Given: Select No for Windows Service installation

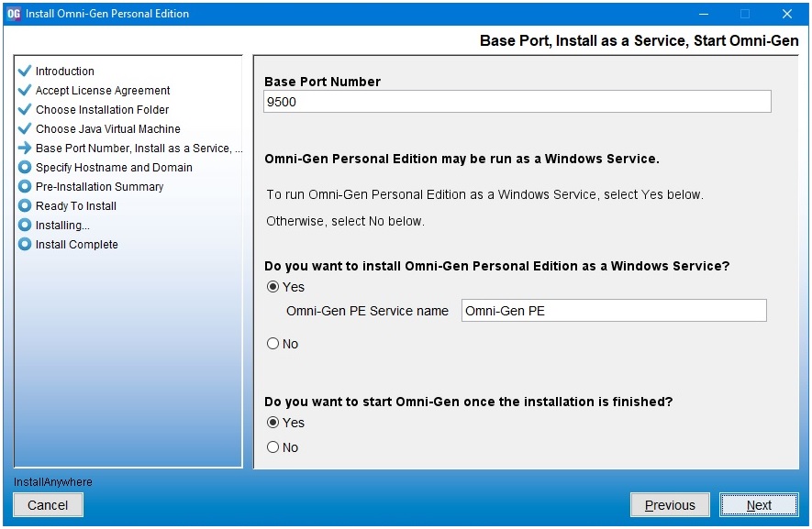Looking at the screenshot, I should [273, 344].
